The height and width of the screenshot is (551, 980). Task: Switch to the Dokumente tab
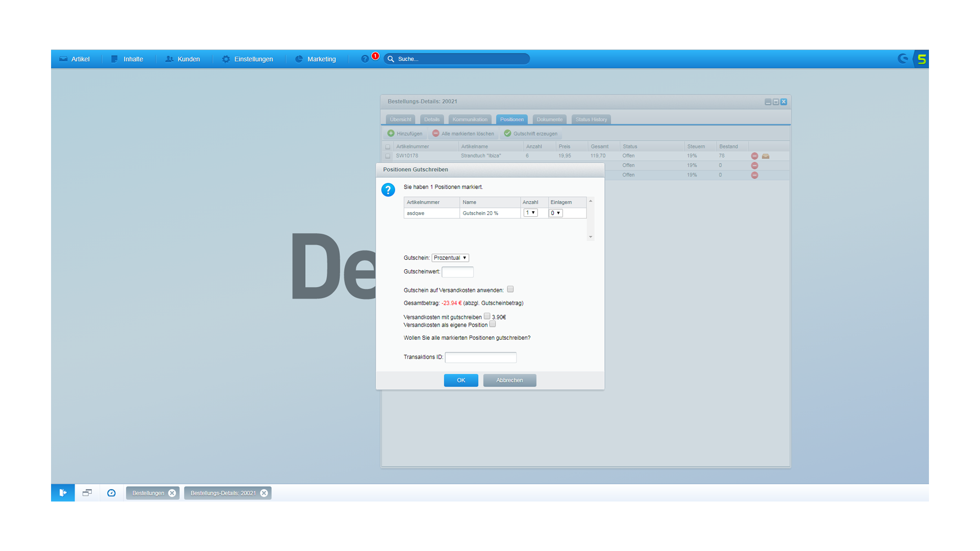(549, 119)
